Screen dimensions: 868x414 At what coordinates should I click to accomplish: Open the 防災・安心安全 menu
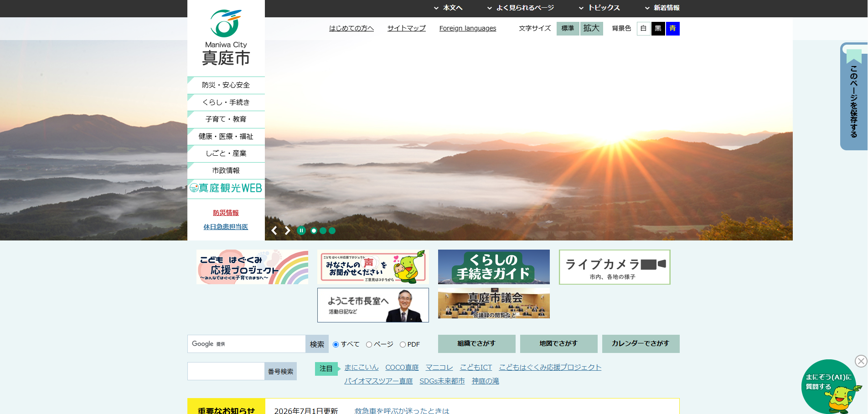tap(226, 85)
